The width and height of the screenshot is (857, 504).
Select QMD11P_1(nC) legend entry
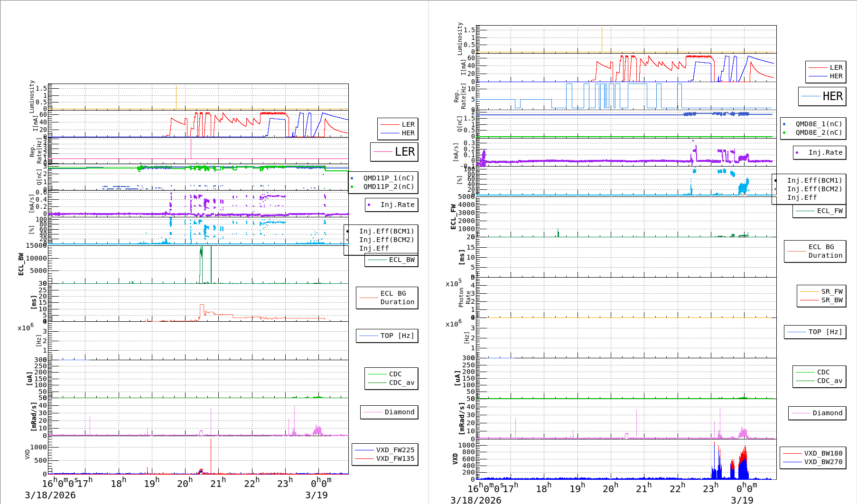click(388, 178)
